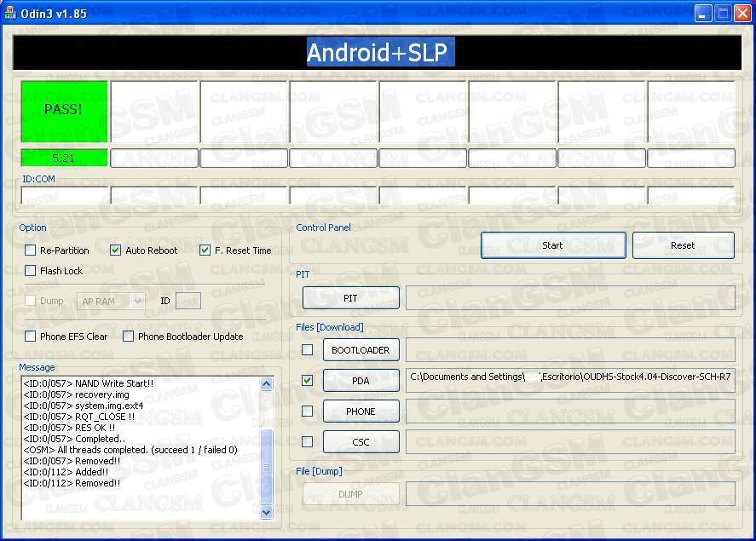The width and height of the screenshot is (756, 541).
Task: Select the "RQT_CLOSE !!" log line
Action: 79,417
